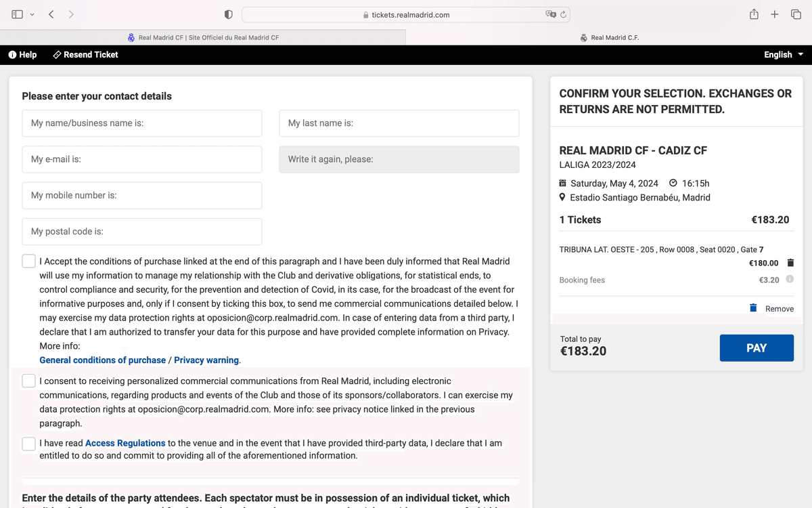Open a new tab with plus icon
Screen dimensions: 812x508
point(775,14)
